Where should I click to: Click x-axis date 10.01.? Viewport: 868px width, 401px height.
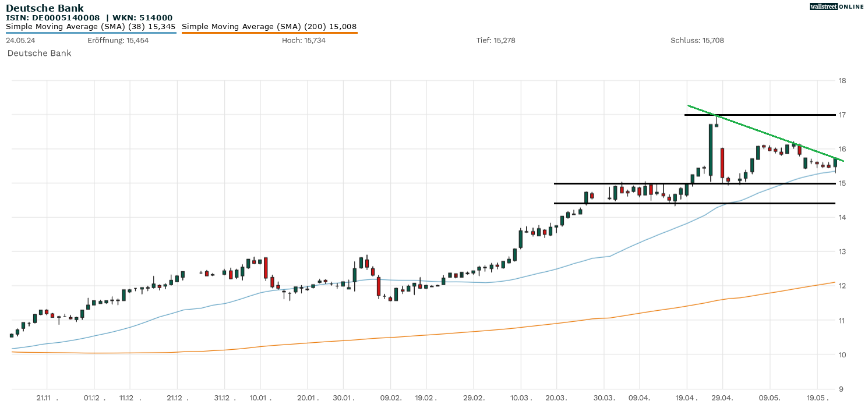(x=260, y=398)
